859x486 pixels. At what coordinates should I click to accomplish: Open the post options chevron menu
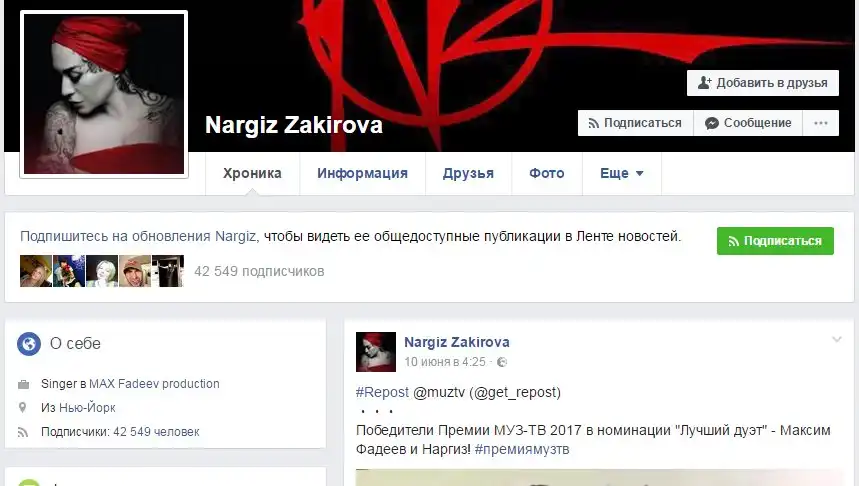[x=837, y=340]
